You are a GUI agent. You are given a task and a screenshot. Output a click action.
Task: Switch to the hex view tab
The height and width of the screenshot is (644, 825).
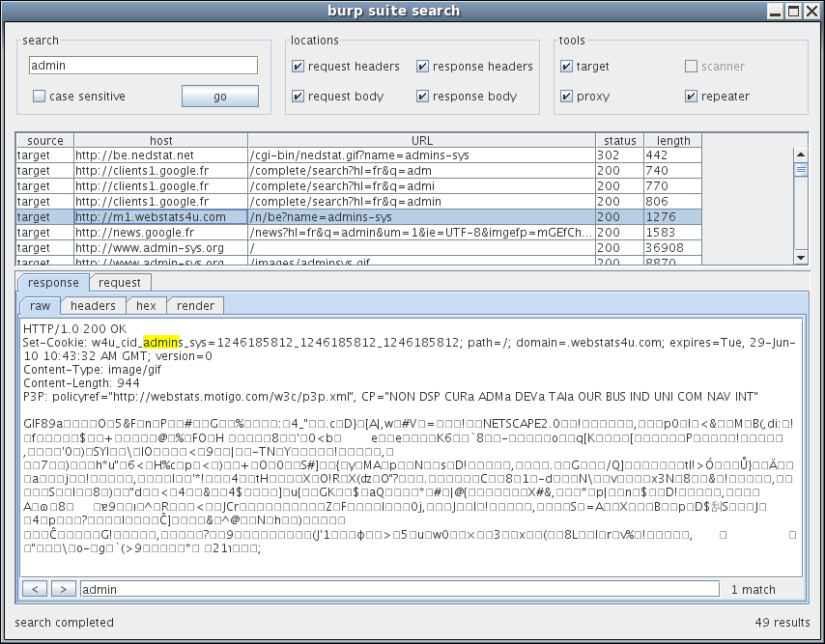point(146,306)
